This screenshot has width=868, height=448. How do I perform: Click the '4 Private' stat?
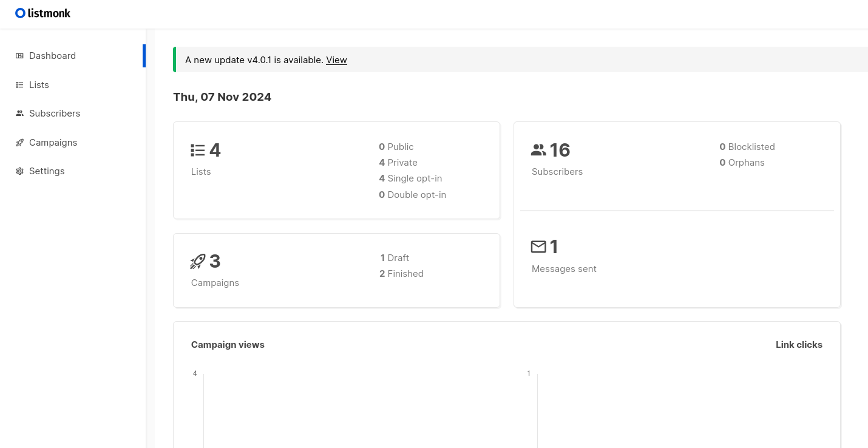point(398,163)
